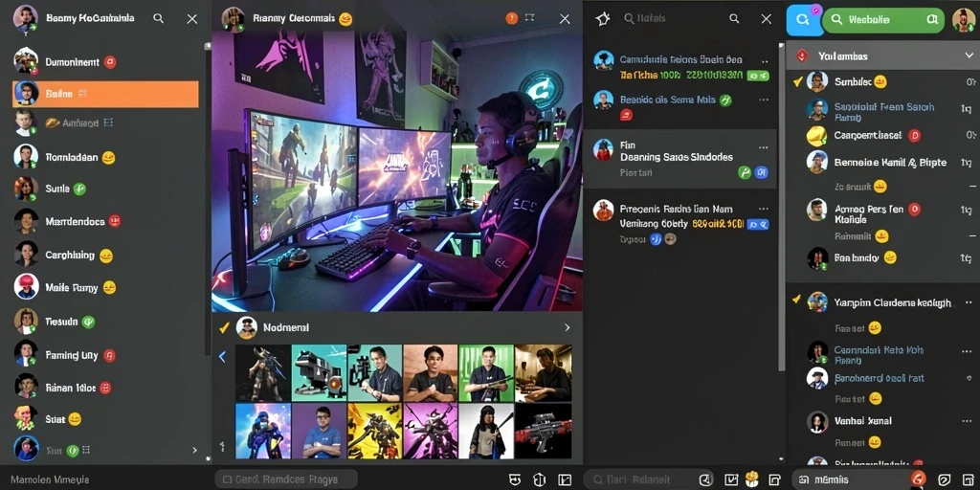Click red badge next to Dumoninemt
Viewport: 980px width, 490px height.
pyautogui.click(x=110, y=62)
